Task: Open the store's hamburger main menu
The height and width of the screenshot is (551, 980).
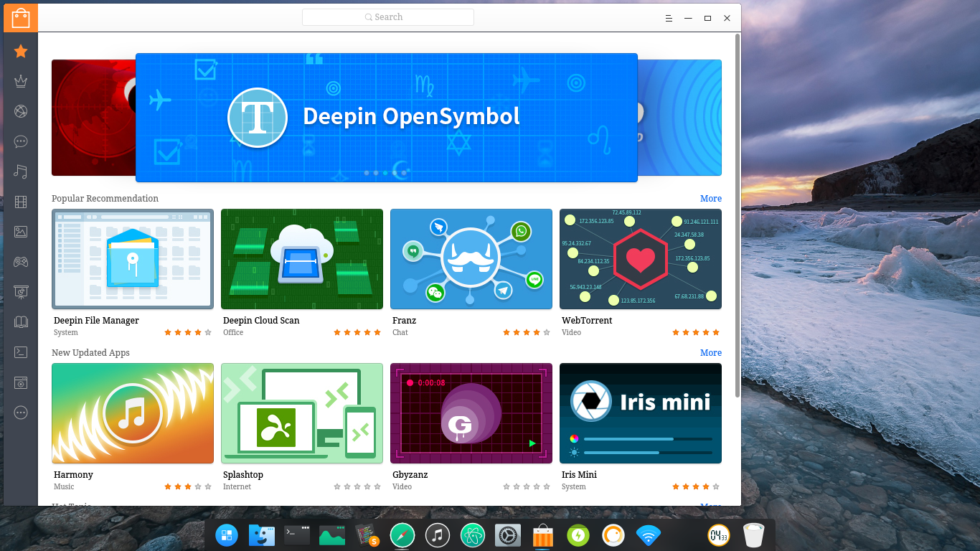Action: pyautogui.click(x=669, y=18)
